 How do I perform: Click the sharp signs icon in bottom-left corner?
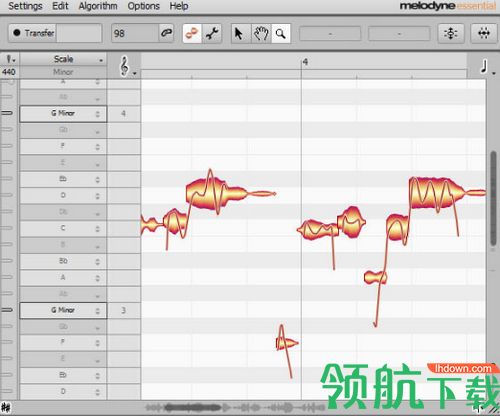tap(5, 407)
